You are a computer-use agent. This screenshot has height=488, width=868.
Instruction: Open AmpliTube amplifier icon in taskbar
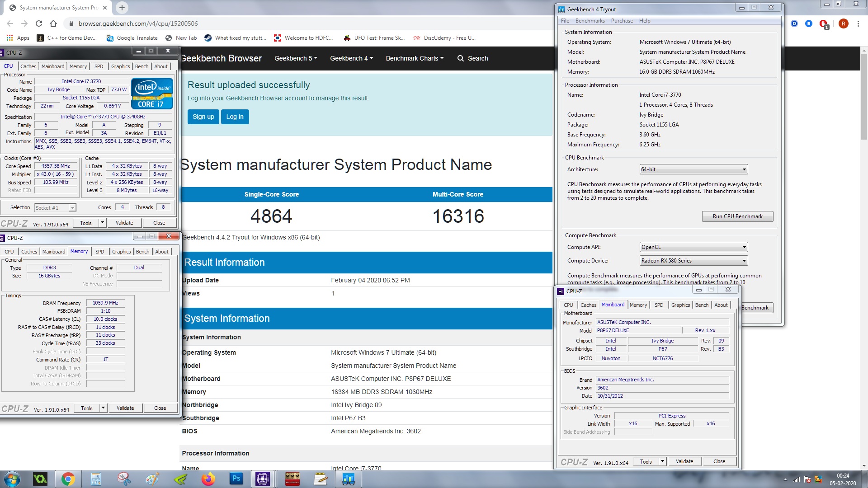coord(292,479)
